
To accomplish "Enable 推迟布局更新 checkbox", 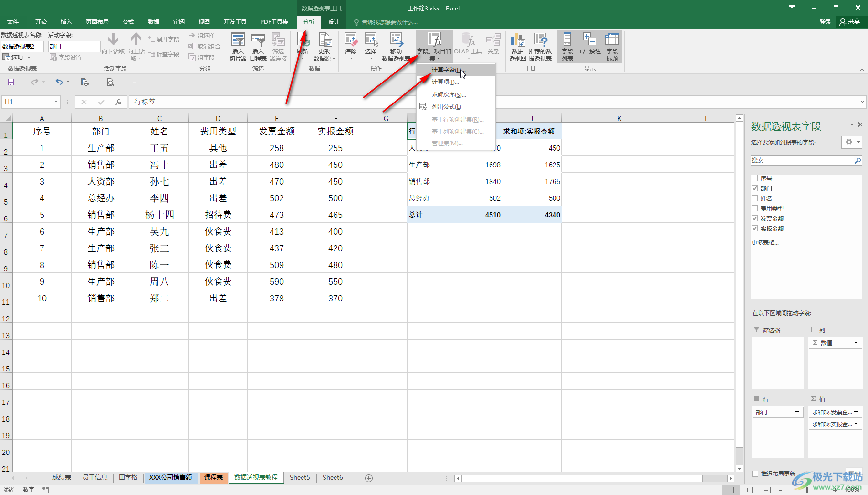I will pos(755,474).
